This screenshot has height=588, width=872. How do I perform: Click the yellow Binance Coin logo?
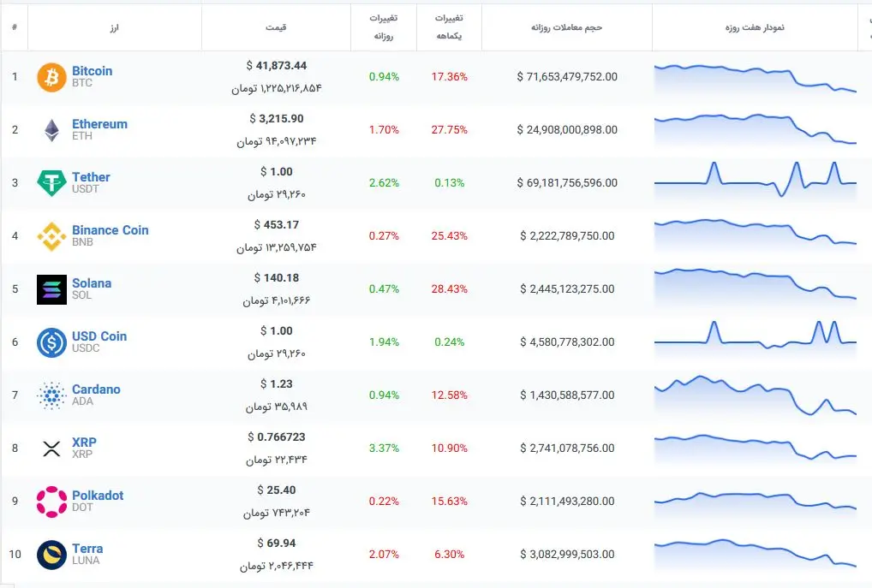(51, 236)
